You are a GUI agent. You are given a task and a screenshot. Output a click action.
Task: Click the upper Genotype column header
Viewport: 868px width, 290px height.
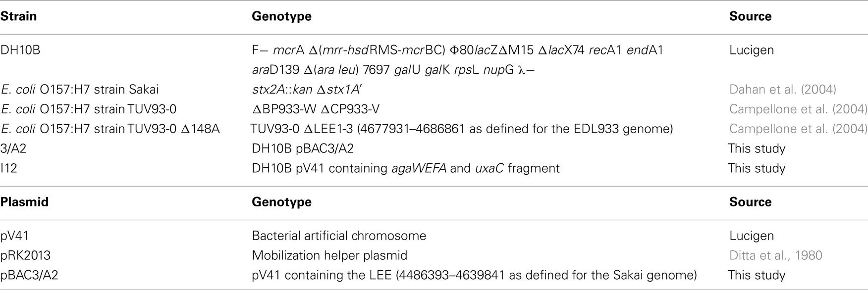click(281, 16)
